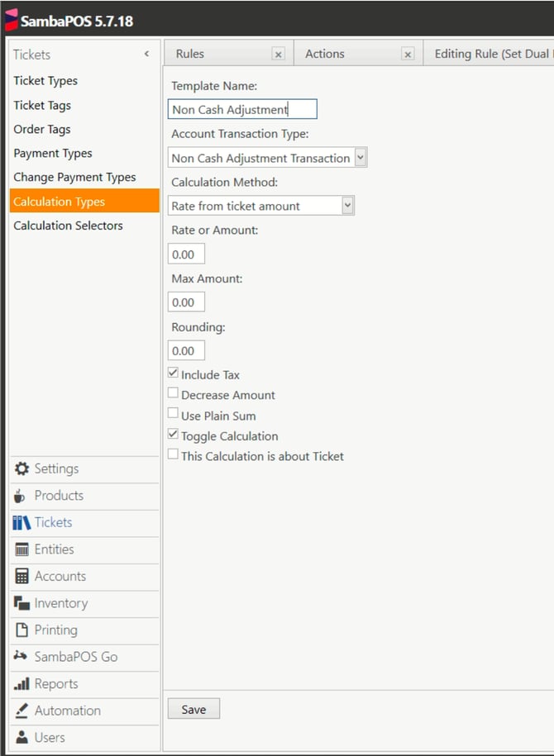Screen dimensions: 554x756
Task: Click the Reports bar chart icon
Action: (21, 683)
